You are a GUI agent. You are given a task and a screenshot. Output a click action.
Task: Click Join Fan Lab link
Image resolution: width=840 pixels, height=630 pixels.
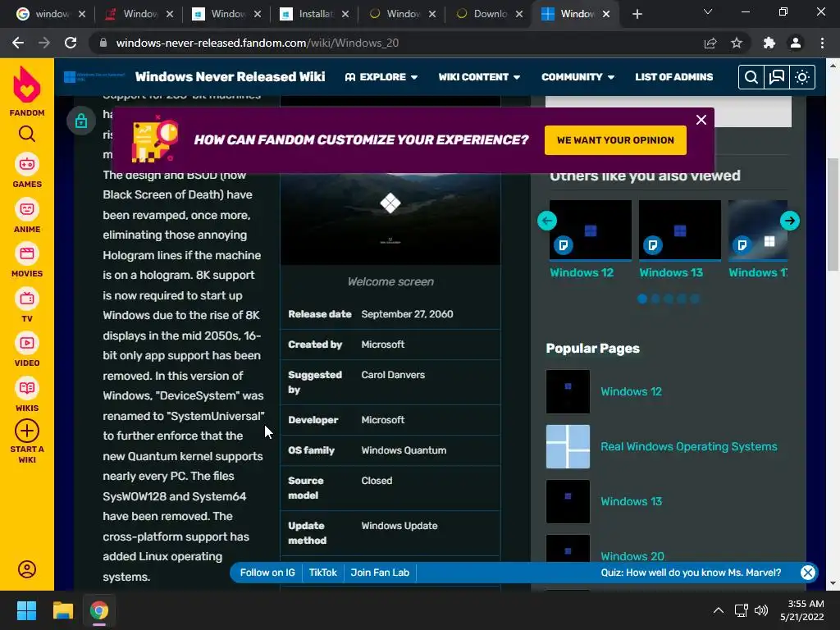(380, 573)
